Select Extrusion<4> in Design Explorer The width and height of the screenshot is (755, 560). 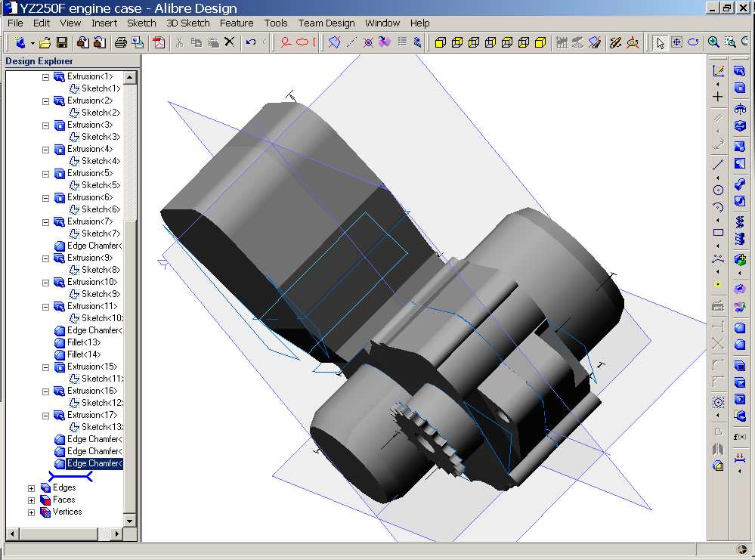tap(90, 149)
